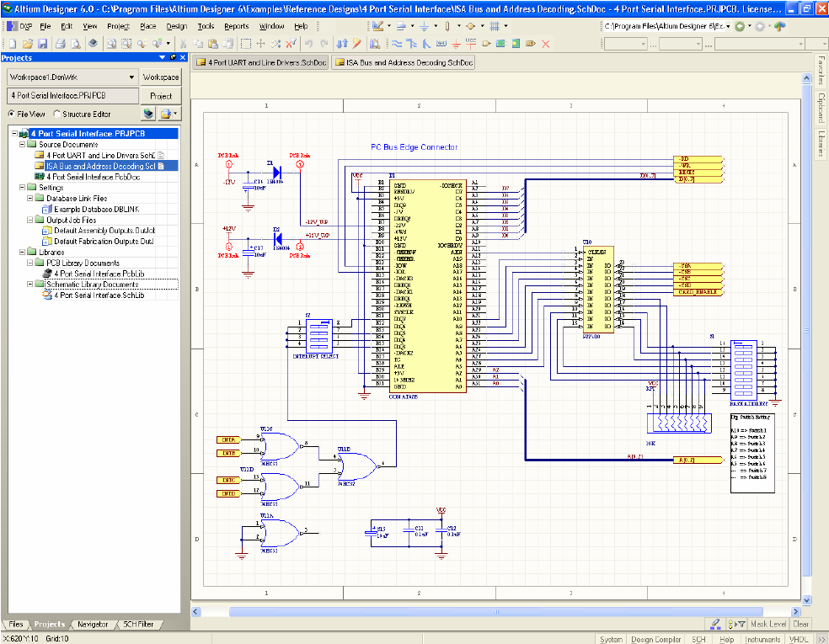Click the Zoom Area tool icon
Viewport: 829px width, 644px height.
click(126, 44)
